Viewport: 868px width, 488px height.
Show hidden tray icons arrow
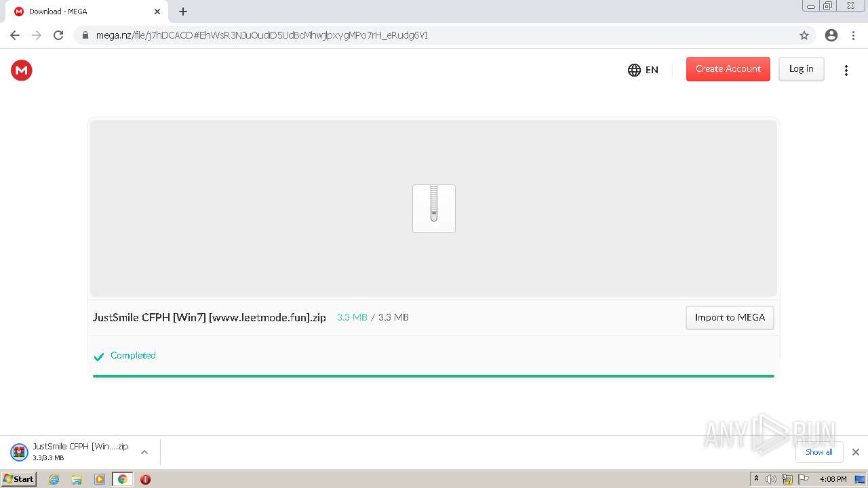point(756,479)
